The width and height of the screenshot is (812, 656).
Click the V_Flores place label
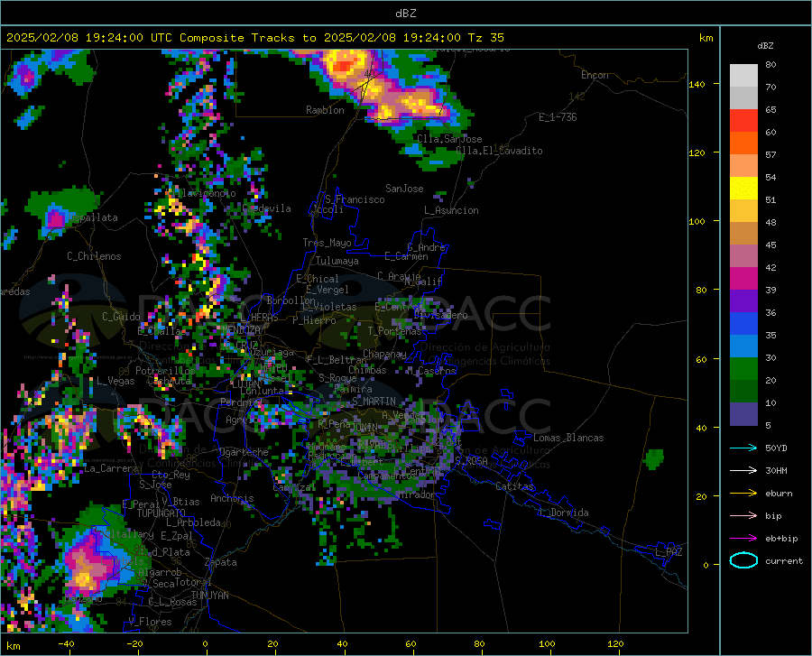click(150, 622)
